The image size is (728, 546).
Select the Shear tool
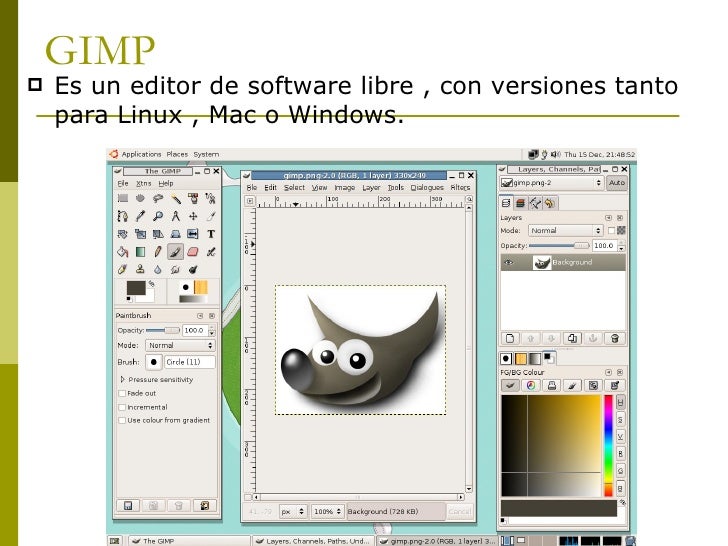158,234
